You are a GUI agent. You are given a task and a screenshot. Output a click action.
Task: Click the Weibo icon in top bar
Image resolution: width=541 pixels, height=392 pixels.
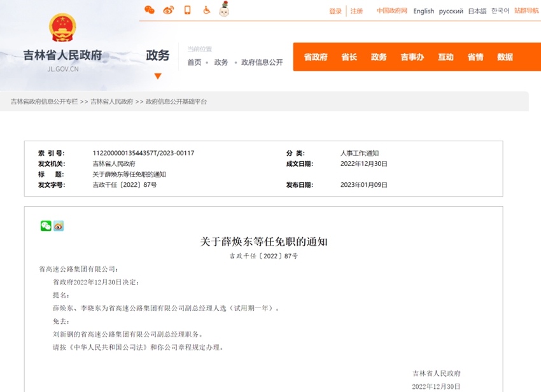(x=169, y=10)
